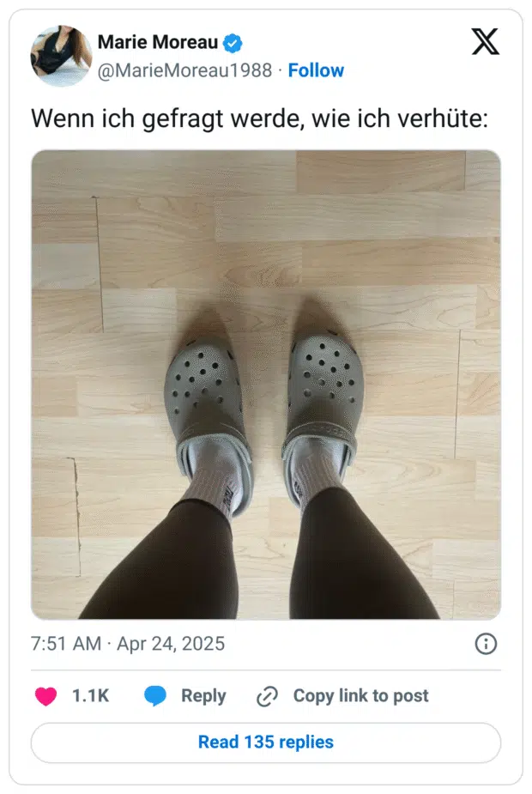The image size is (532, 794).
Task: Visit the @MarieMoreau1988 handle
Action: click(184, 70)
